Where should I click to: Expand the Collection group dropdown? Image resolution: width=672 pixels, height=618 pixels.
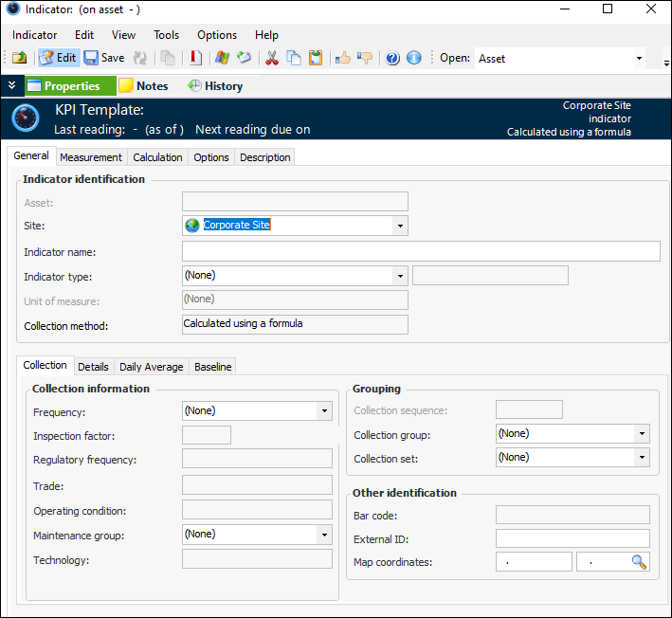click(x=642, y=434)
